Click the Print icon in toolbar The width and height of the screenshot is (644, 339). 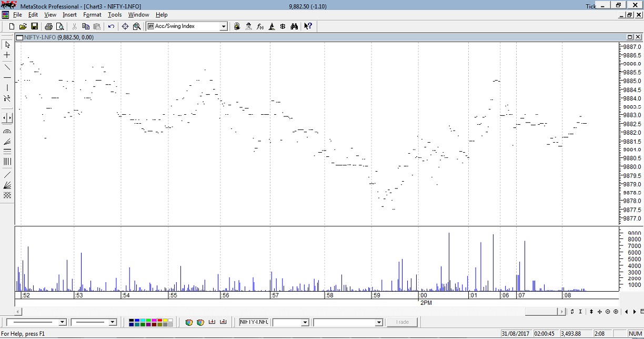coord(48,26)
